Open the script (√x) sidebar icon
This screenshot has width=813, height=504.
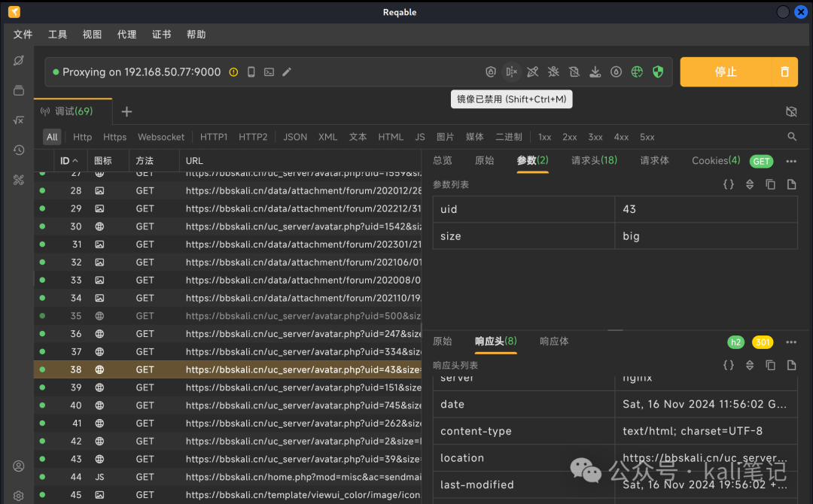point(19,120)
